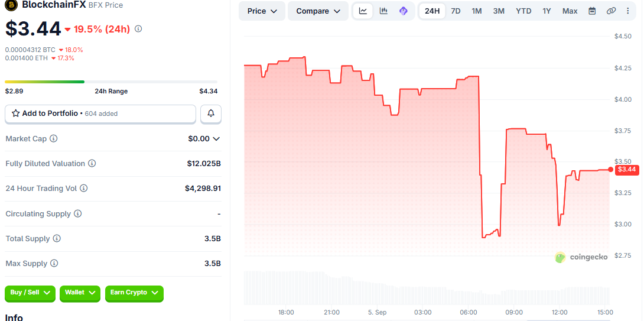
Task: Click the BlockchainFX coin logo
Action: tap(11, 5)
